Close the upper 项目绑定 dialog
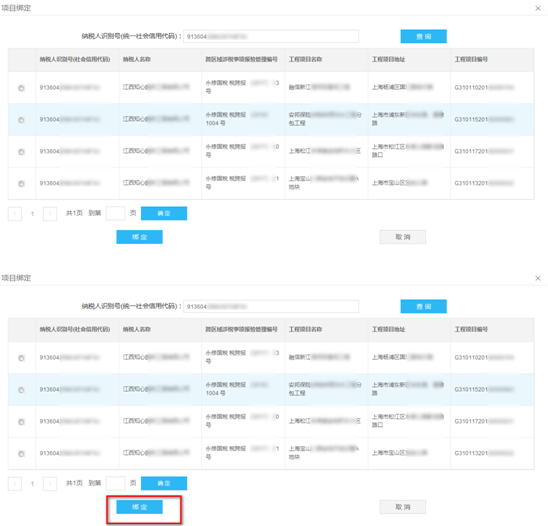548x526 pixels. [538, 8]
